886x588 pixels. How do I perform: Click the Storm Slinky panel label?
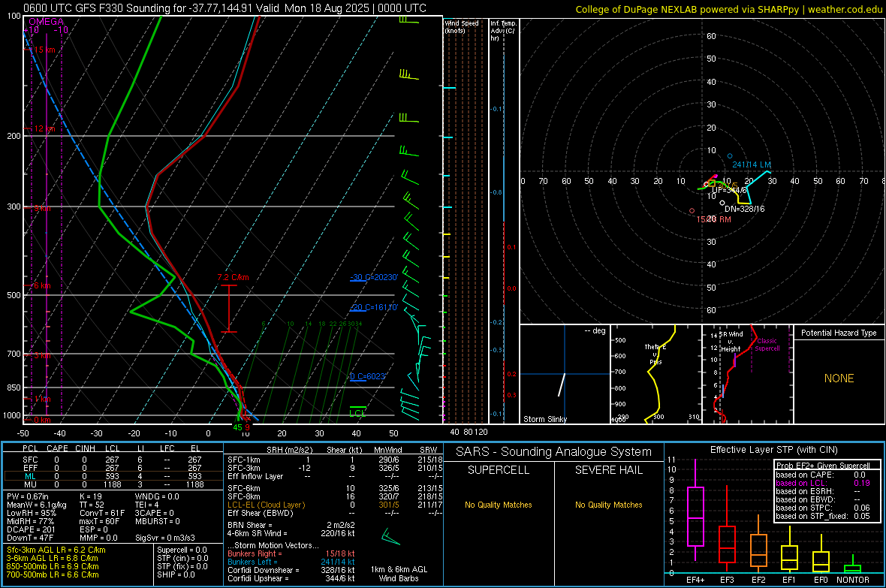point(544,419)
